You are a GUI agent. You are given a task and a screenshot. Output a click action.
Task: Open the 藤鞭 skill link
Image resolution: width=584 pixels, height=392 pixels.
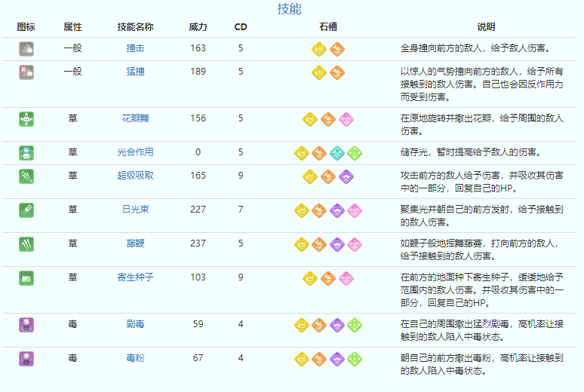point(135,243)
